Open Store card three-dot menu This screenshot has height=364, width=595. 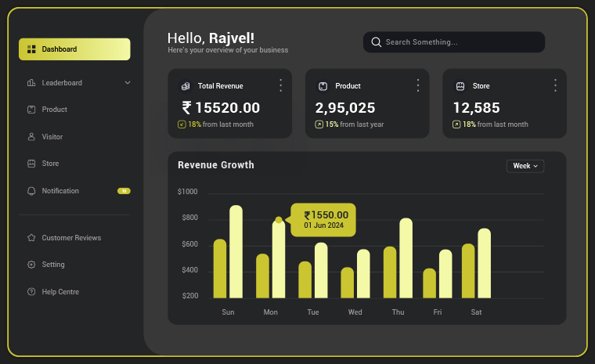555,85
